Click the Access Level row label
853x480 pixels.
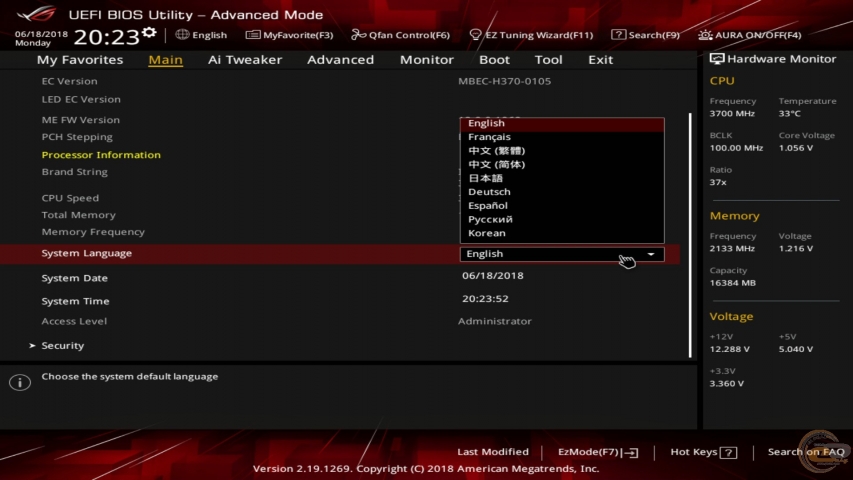(x=74, y=321)
